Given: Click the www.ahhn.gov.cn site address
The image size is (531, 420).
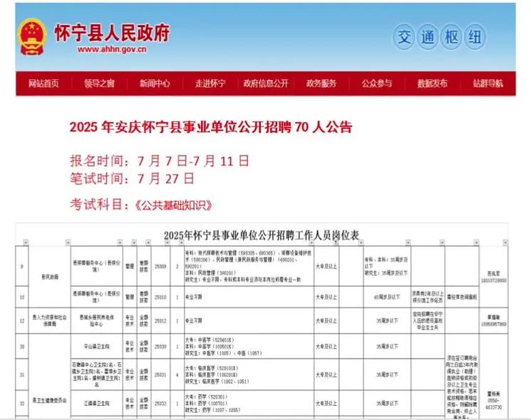Looking at the screenshot, I should 112,49.
